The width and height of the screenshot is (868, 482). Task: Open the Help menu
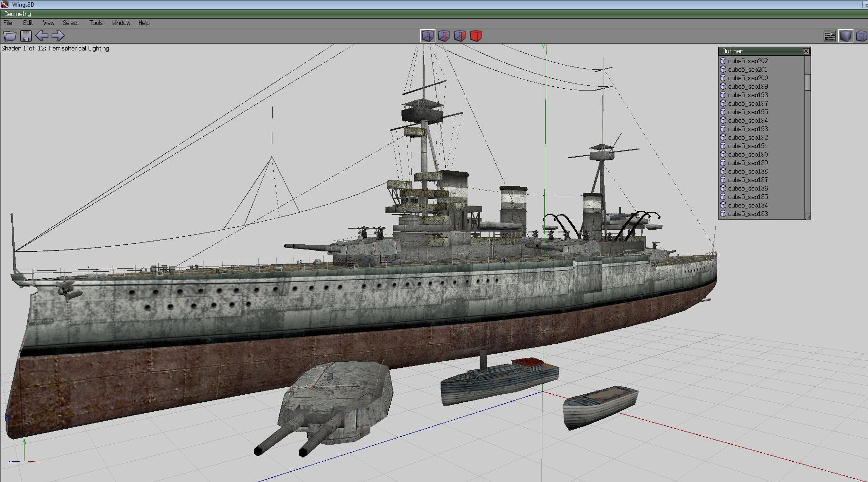[144, 23]
